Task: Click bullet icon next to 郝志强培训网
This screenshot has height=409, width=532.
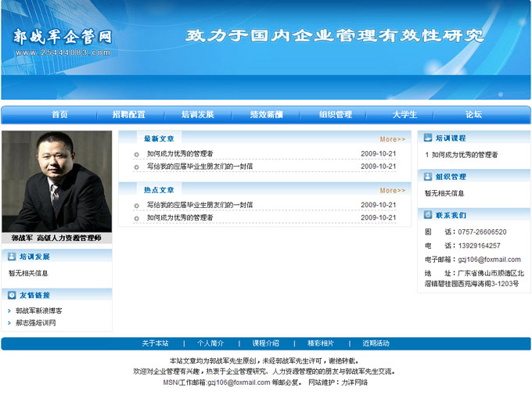Action: (10, 322)
